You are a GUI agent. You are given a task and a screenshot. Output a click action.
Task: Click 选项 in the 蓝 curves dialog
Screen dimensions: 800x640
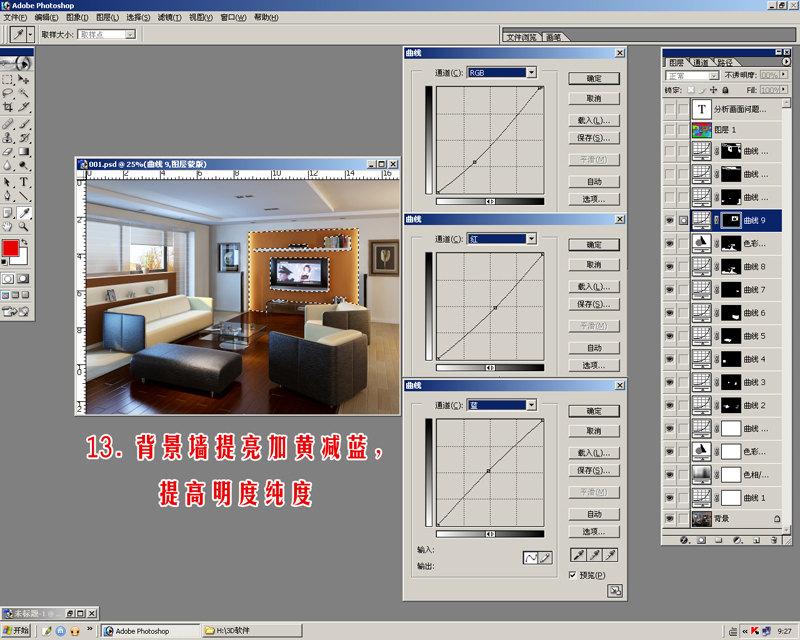(594, 531)
